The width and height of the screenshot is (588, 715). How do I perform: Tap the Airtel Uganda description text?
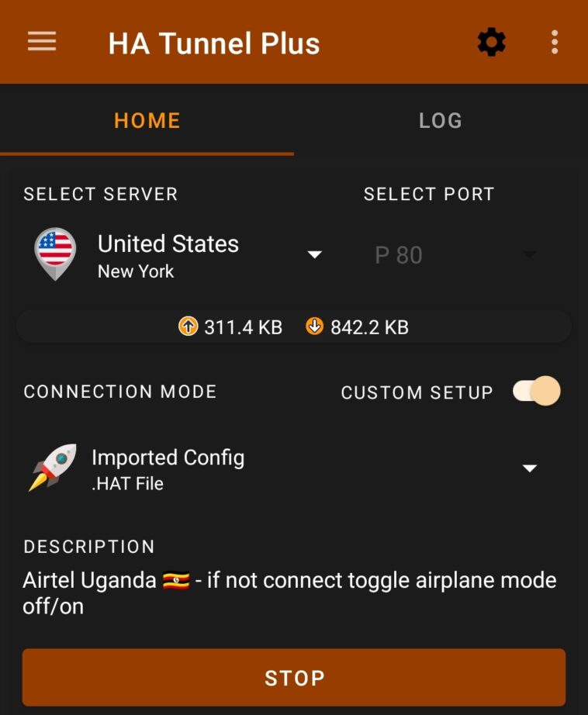(289, 592)
